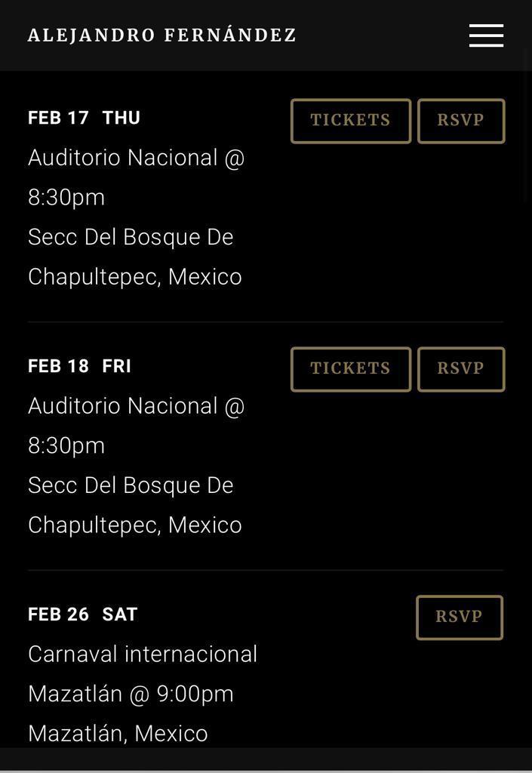Select the FEB 26 date label
The width and height of the screenshot is (532, 773).
[x=58, y=614]
